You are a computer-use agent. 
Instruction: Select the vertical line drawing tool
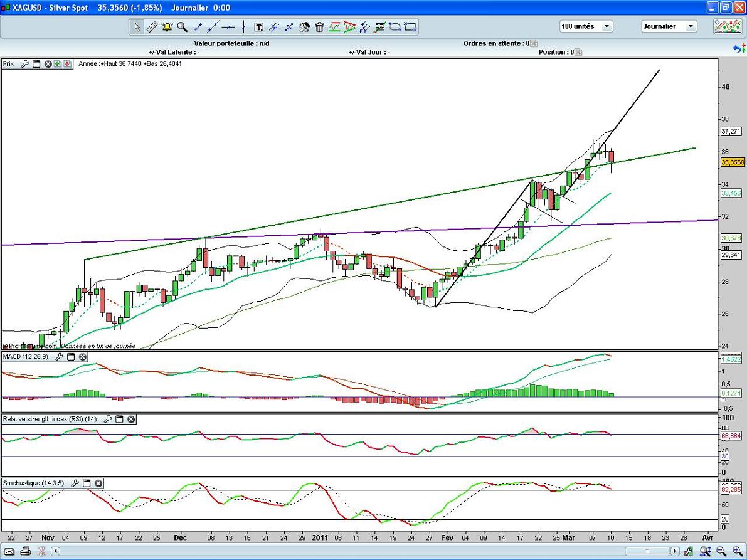(x=243, y=27)
